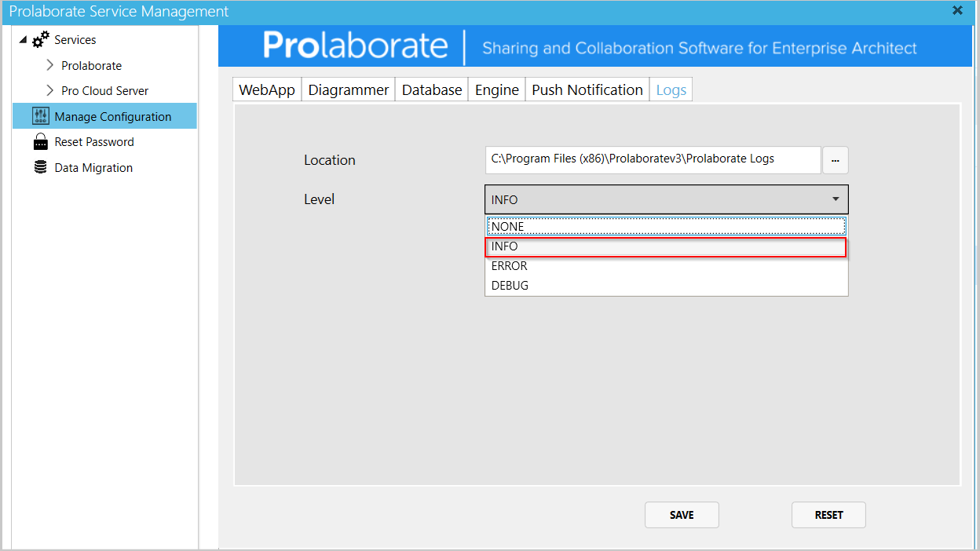The height and width of the screenshot is (551, 980).
Task: Select the Logs tab
Action: tap(671, 89)
